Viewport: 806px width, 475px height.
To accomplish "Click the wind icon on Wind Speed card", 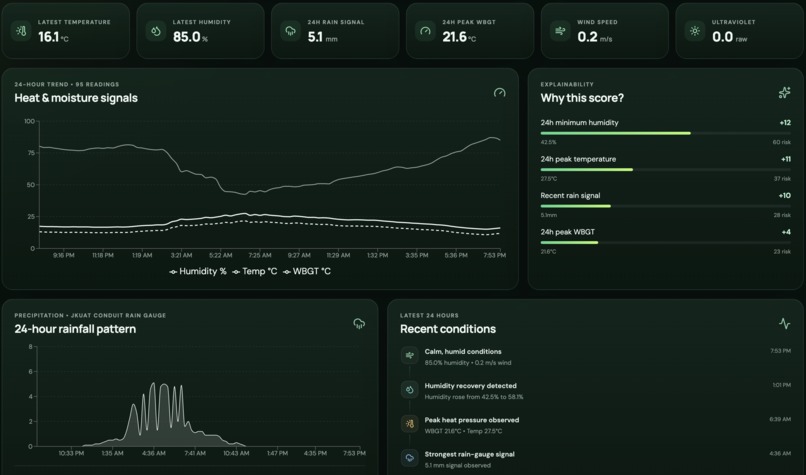I will click(560, 31).
